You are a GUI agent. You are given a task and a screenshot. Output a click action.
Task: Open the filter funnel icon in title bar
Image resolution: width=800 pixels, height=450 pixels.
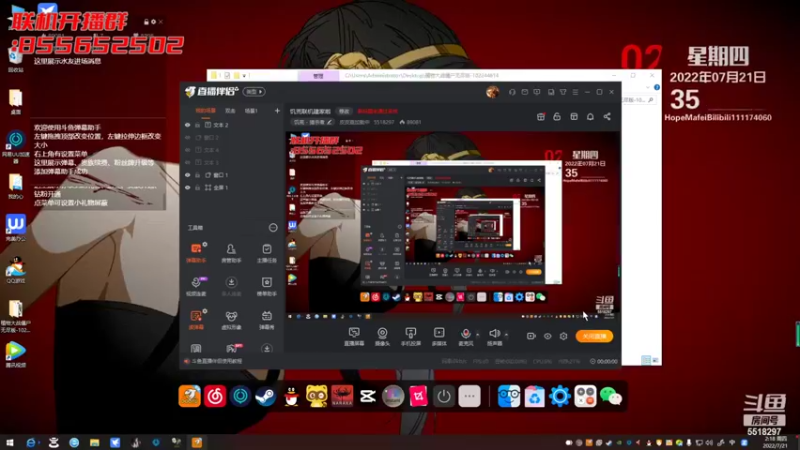point(563,92)
